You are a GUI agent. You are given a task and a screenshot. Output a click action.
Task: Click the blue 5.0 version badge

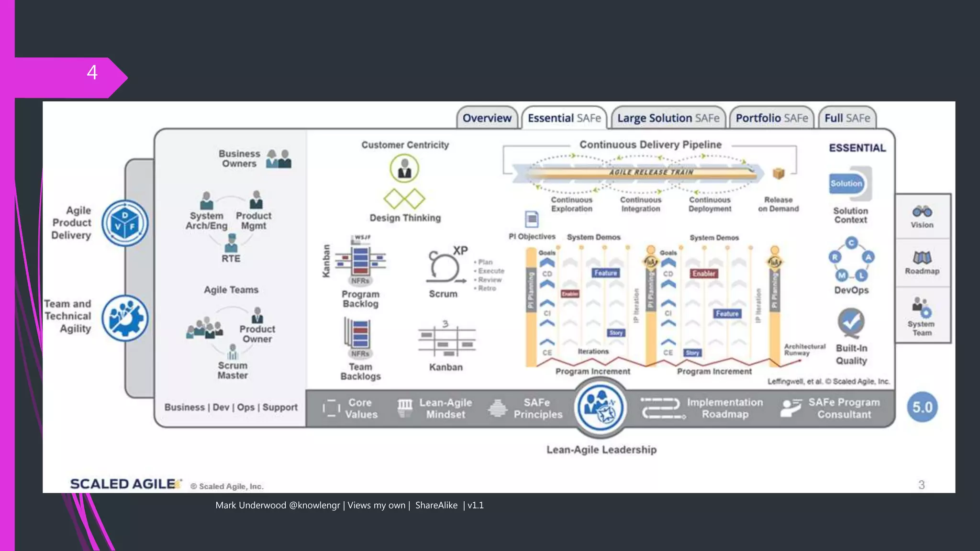[922, 407]
